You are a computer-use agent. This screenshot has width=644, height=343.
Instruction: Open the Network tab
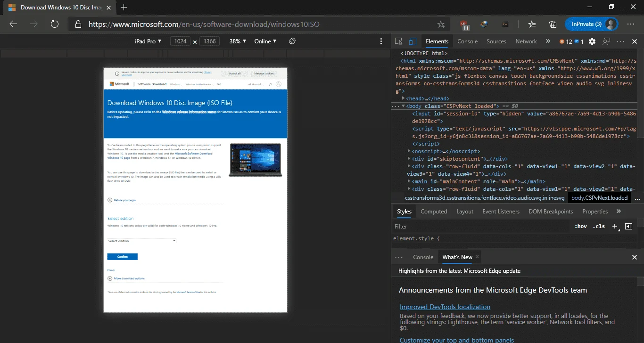pos(526,41)
